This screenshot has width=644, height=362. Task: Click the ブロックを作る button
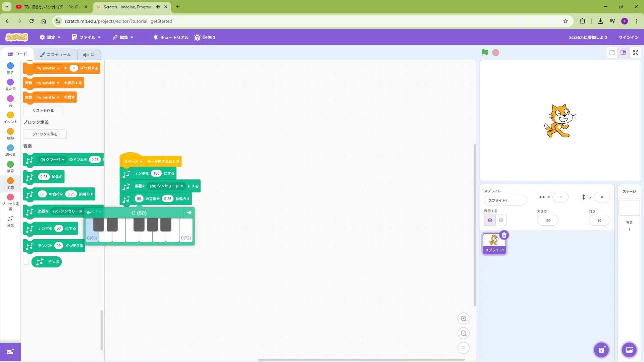[x=45, y=134]
